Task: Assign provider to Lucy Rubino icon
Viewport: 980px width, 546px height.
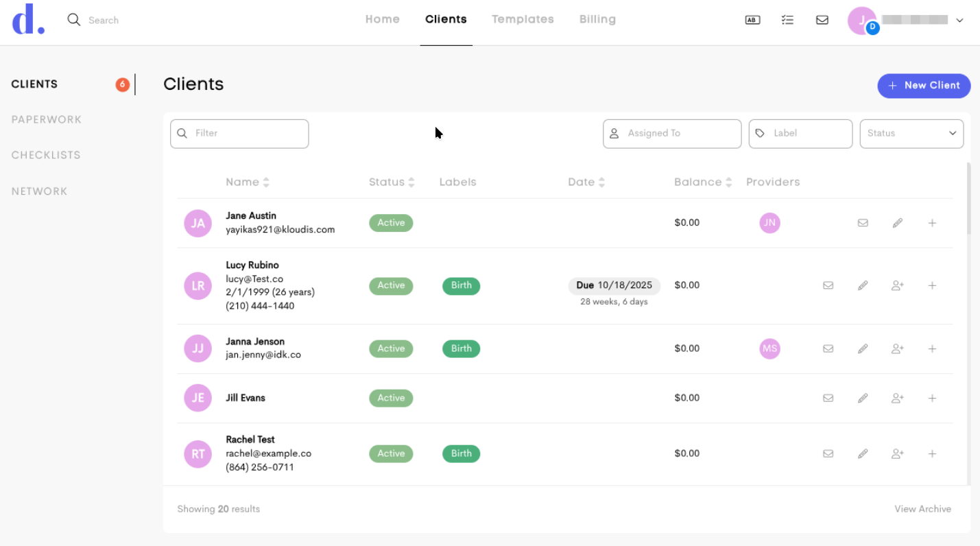Action: [x=897, y=285]
